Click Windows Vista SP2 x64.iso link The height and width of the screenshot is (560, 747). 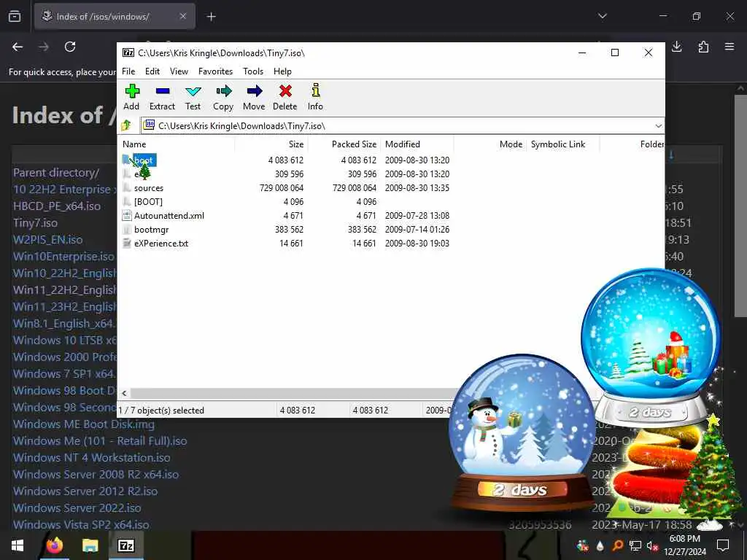(81, 524)
